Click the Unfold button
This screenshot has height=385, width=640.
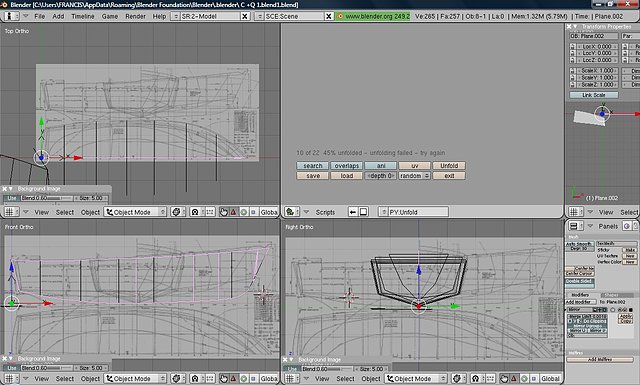click(449, 166)
